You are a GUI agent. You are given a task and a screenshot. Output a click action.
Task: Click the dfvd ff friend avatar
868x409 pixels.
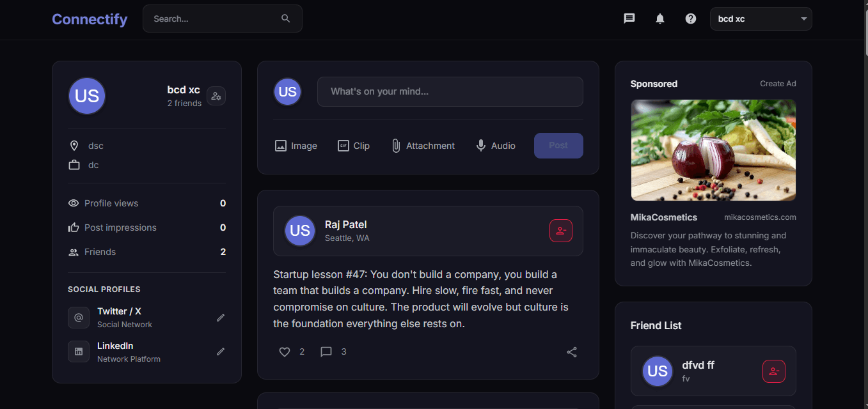(x=658, y=371)
